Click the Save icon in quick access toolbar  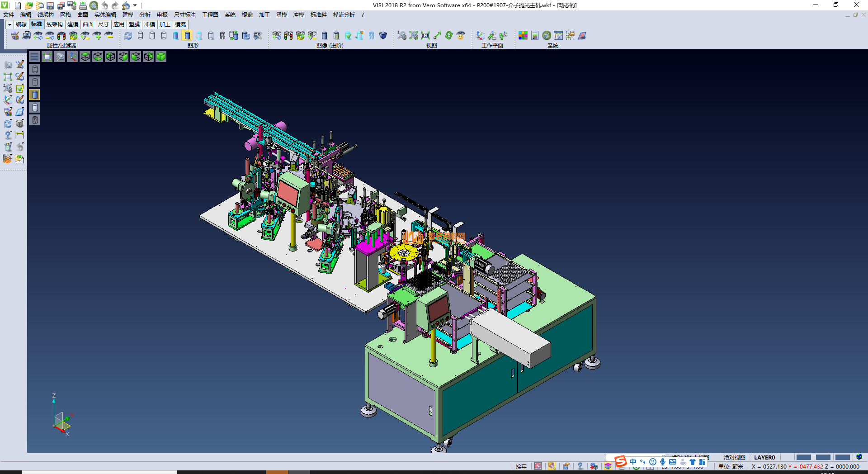pyautogui.click(x=50, y=5)
